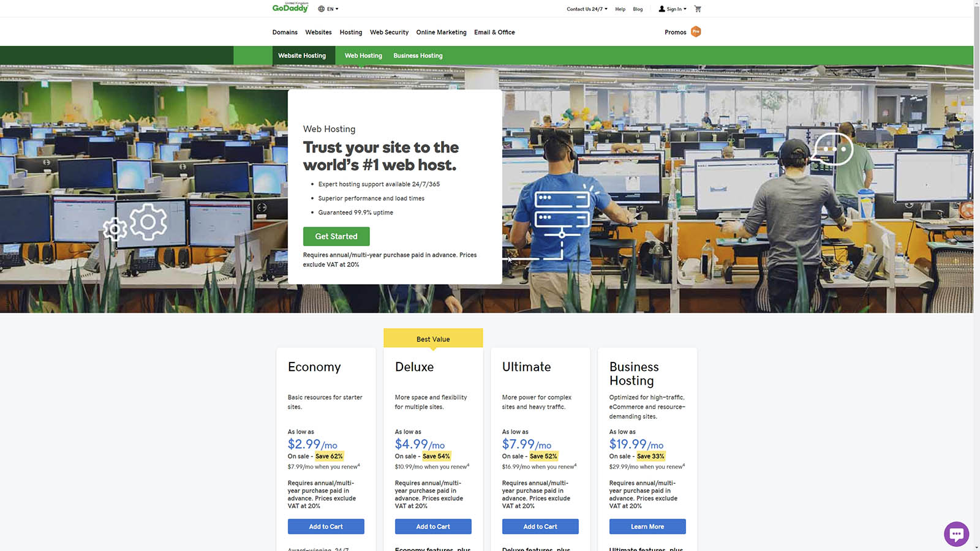Click the Deluxe plan heading
The height and width of the screenshot is (551, 980).
(x=414, y=367)
